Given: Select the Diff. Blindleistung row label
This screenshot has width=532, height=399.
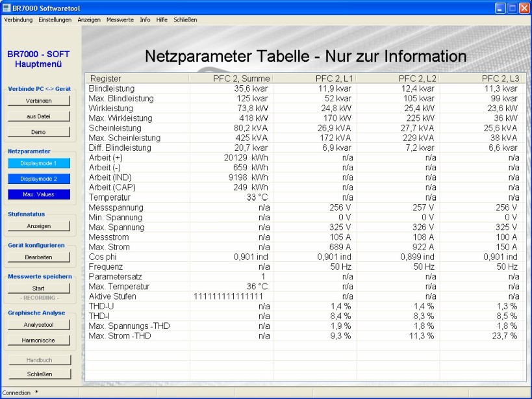Looking at the screenshot, I should (120, 148).
